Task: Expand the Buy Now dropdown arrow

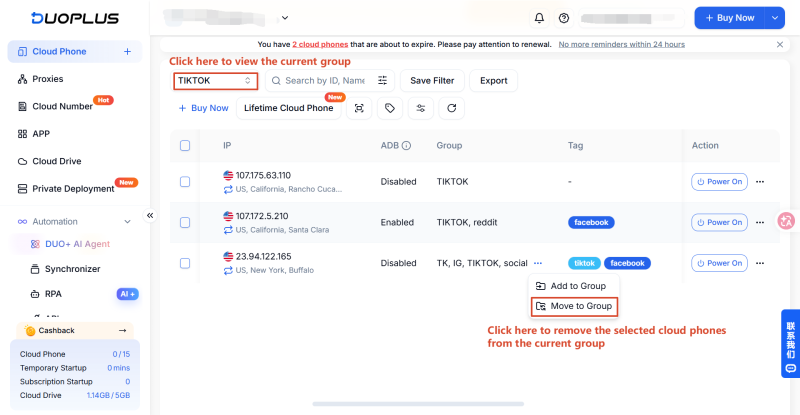Action: [774, 18]
